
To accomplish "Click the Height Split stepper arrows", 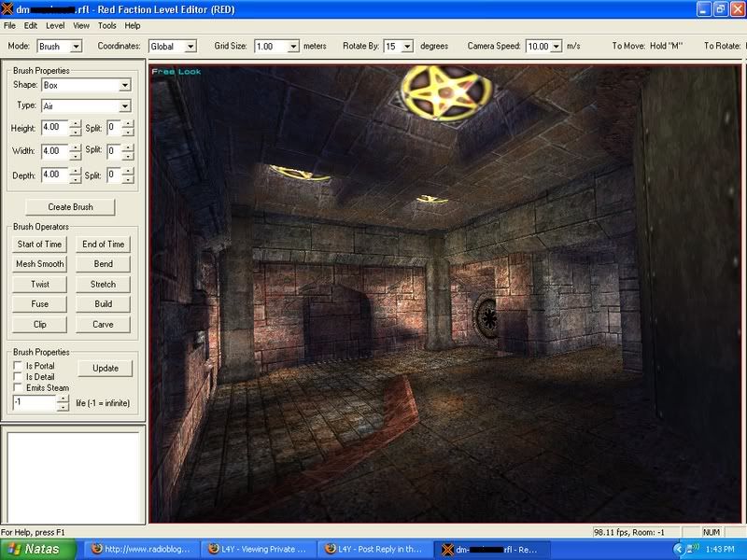I will pyautogui.click(x=128, y=128).
